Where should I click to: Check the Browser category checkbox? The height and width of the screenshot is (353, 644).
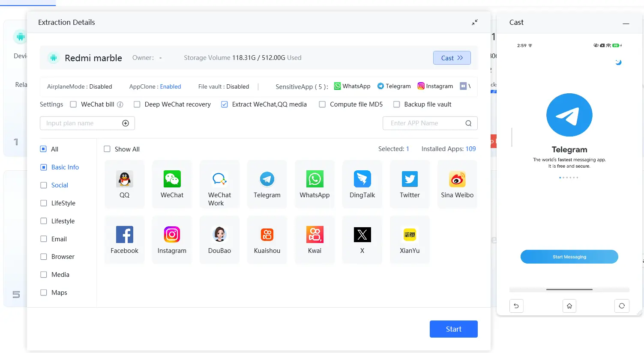43,257
